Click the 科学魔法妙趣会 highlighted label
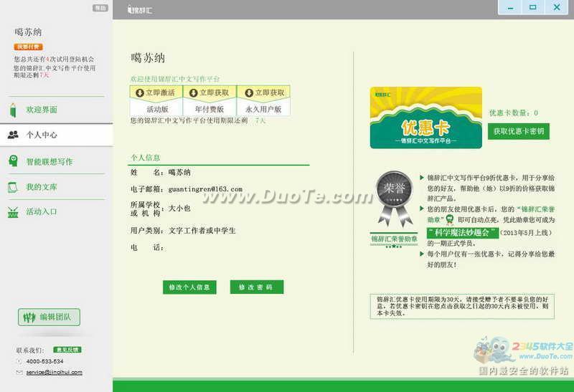This screenshot has height=392, width=574. [462, 233]
